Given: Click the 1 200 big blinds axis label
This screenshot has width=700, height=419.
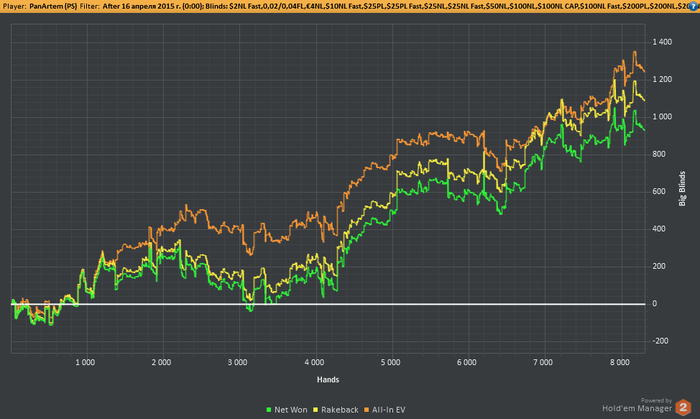Looking at the screenshot, I should 662,79.
